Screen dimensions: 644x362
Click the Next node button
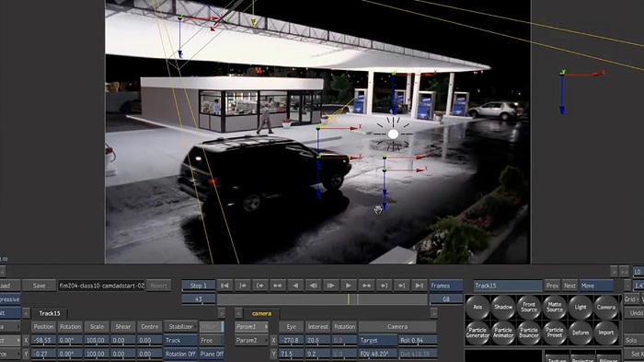point(569,286)
